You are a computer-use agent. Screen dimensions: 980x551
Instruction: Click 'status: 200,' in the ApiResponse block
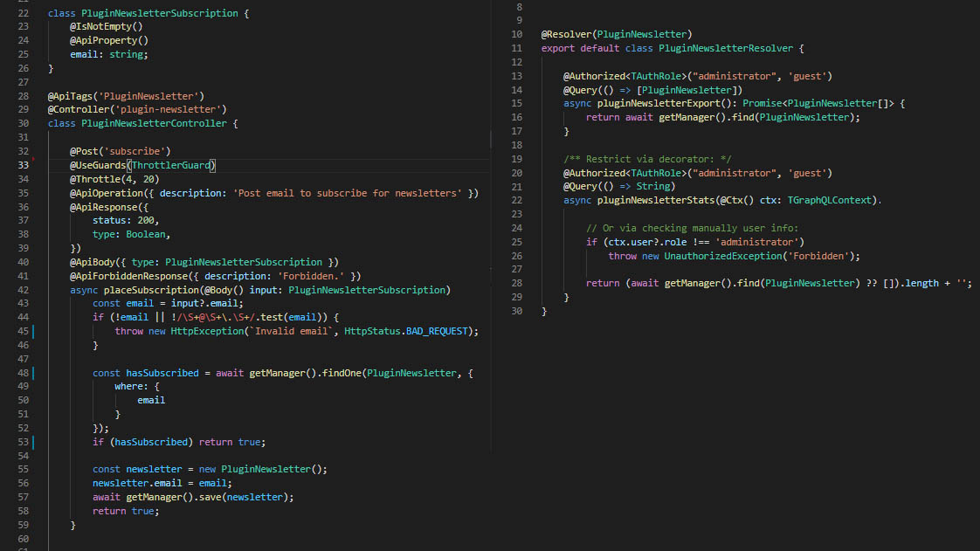point(126,221)
